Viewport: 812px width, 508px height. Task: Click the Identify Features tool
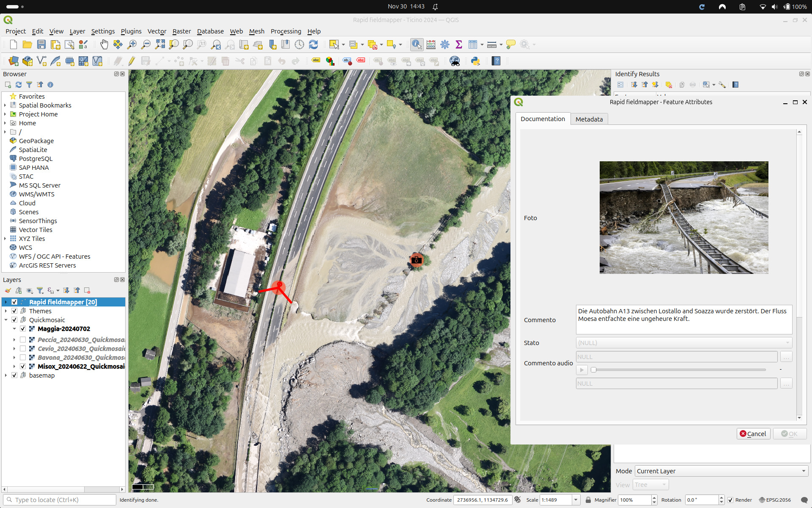417,44
